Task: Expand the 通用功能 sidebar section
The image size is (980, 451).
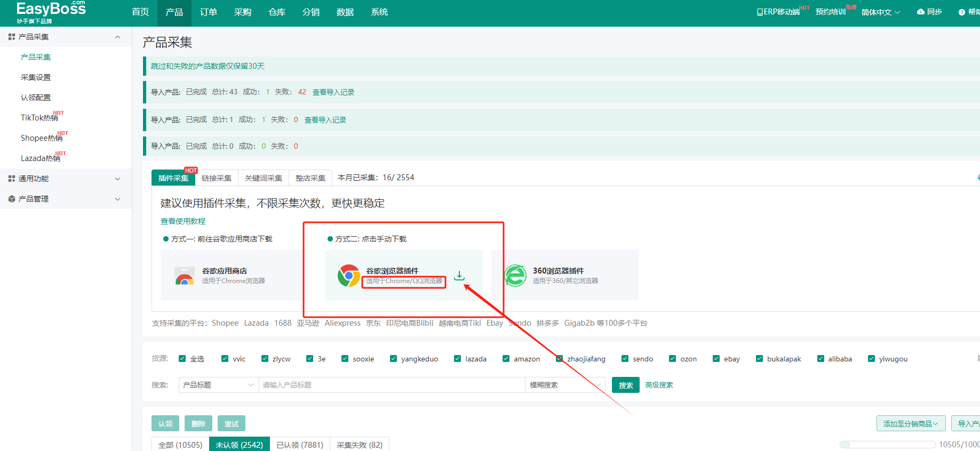Action: (x=118, y=179)
